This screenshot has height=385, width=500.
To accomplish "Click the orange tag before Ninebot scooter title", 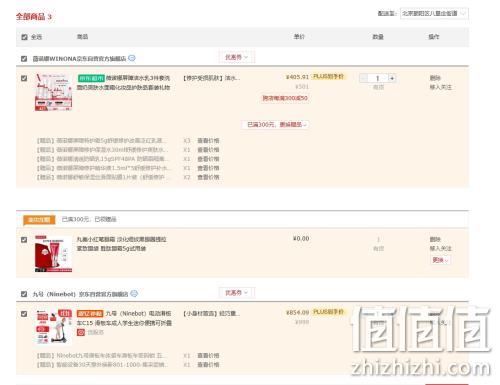I will (x=90, y=314).
